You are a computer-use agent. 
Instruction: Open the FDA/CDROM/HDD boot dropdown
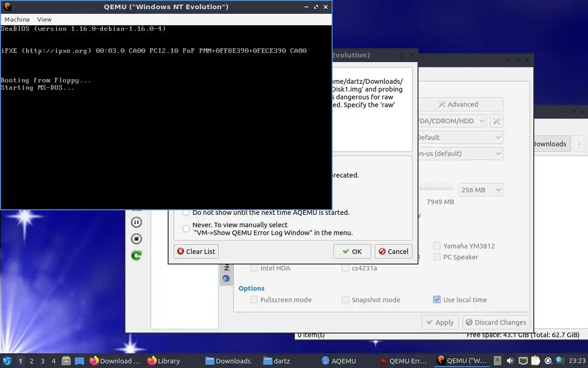[x=452, y=121]
